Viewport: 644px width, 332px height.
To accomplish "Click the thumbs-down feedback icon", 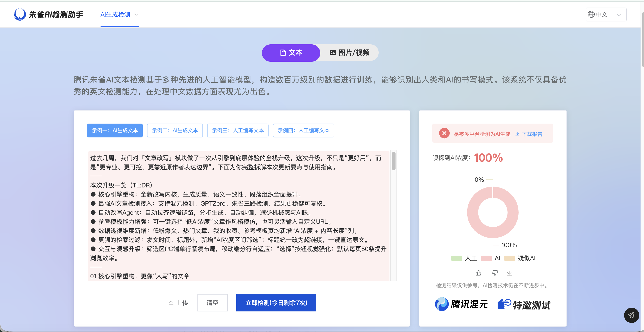I will click(495, 273).
